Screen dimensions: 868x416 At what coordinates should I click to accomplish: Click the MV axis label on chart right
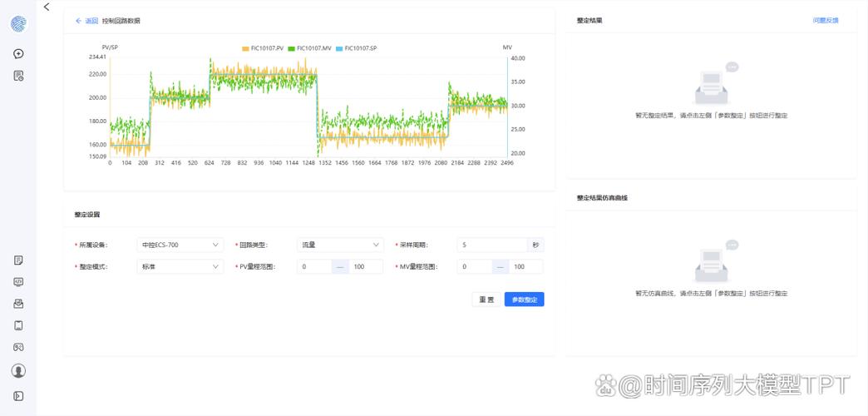(x=507, y=47)
